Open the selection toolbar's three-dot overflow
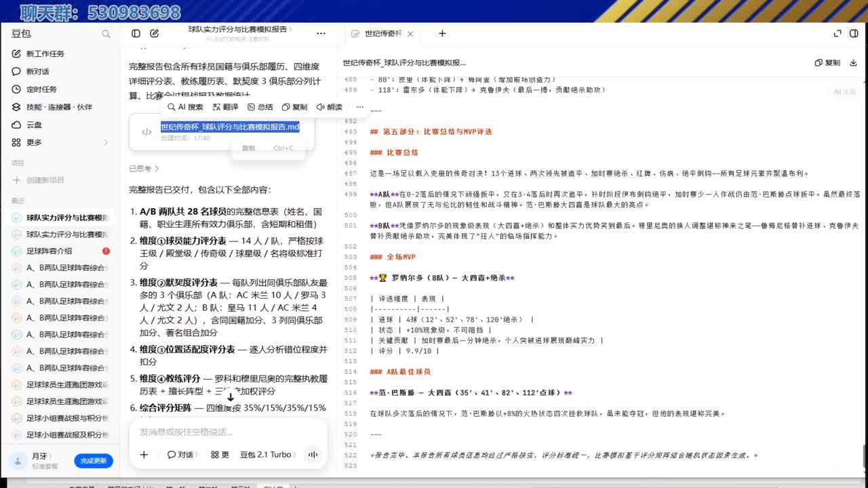The image size is (868, 488). tap(360, 107)
